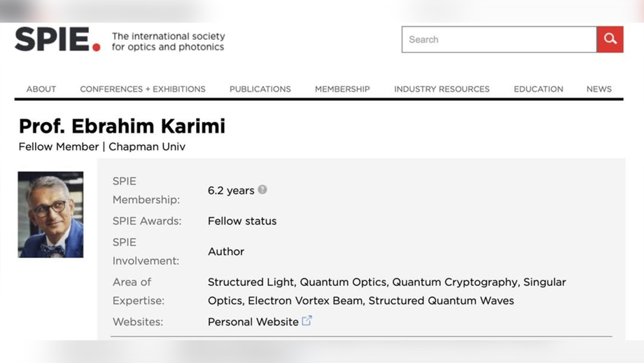Open the Personal Website link
Image resolution: width=644 pixels, height=363 pixels.
(253, 322)
